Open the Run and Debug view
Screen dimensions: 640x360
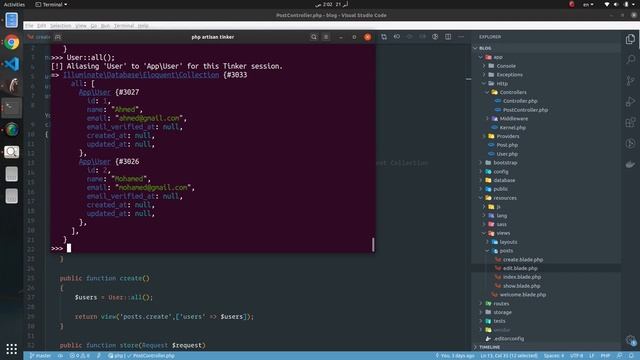click(x=630, y=101)
